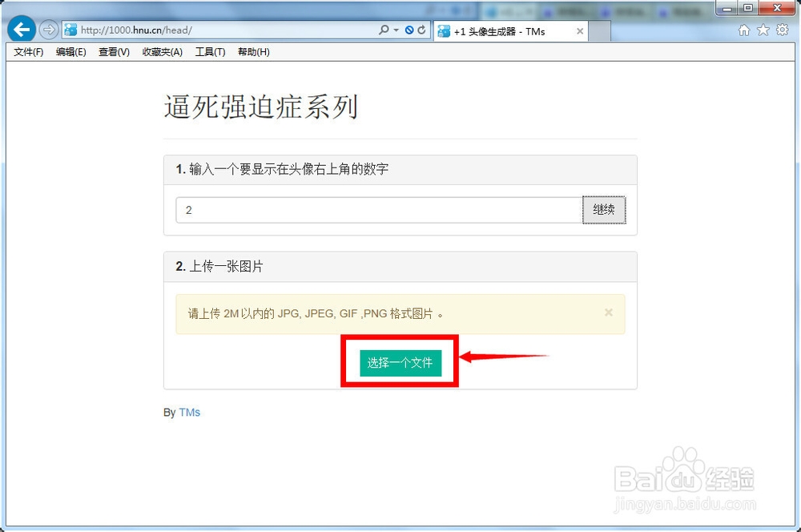Open the 查看 menu

pyautogui.click(x=113, y=51)
